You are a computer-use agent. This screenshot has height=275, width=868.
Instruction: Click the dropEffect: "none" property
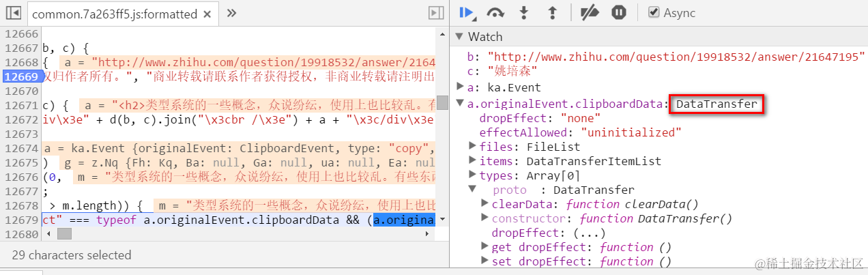point(540,118)
